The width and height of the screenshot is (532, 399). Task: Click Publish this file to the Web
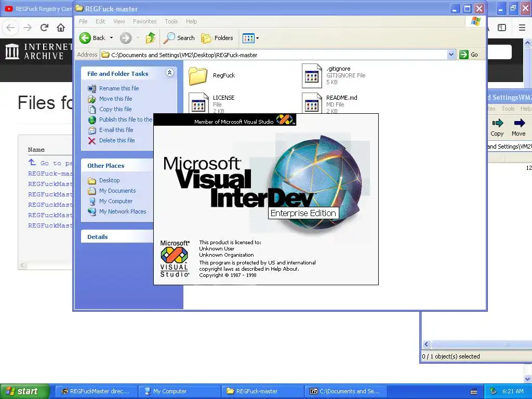point(126,119)
